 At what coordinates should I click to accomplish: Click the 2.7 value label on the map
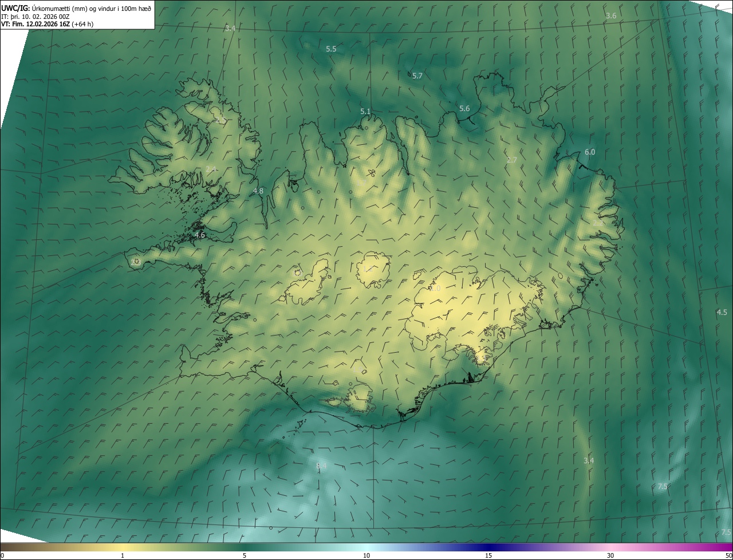512,160
